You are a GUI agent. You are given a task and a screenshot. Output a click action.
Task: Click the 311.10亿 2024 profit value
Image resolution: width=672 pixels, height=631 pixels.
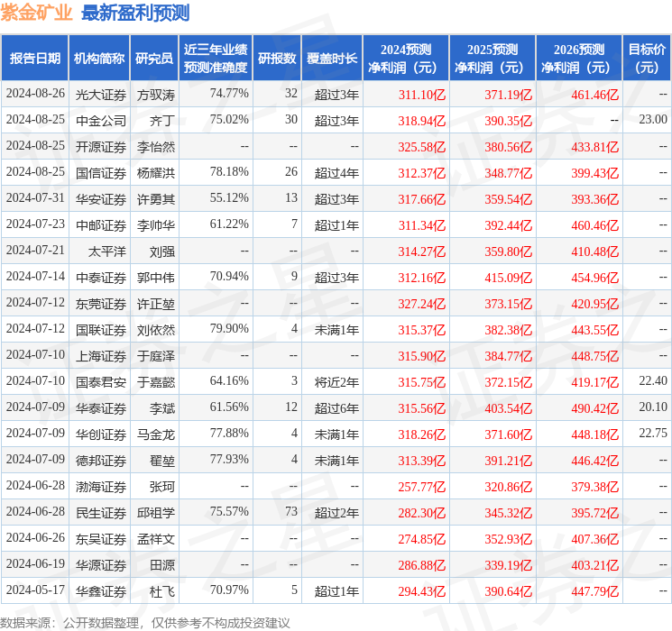click(422, 95)
